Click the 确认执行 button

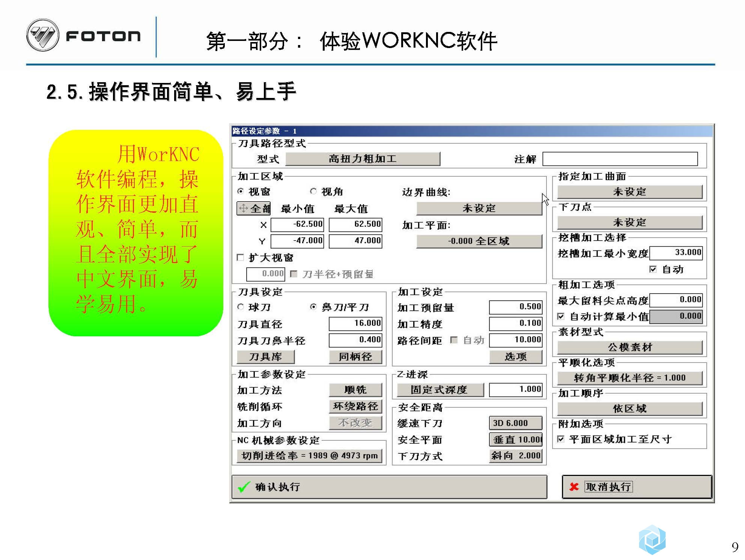(x=389, y=487)
